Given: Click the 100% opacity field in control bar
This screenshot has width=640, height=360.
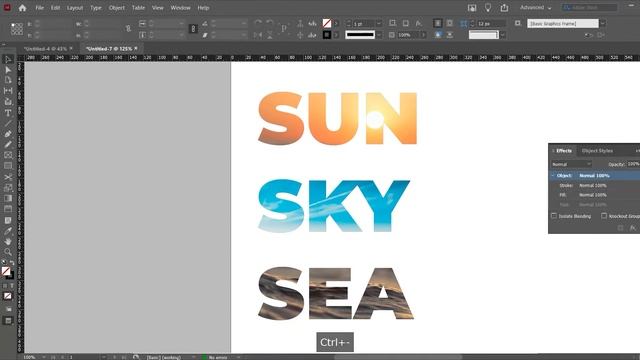Looking at the screenshot, I should click(x=407, y=35).
